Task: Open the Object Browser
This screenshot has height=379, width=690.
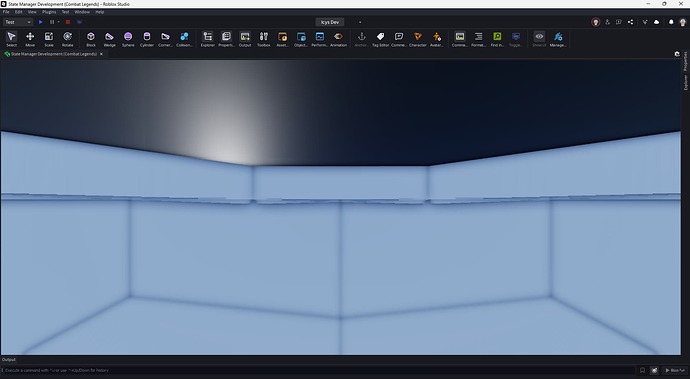Action: [x=301, y=39]
